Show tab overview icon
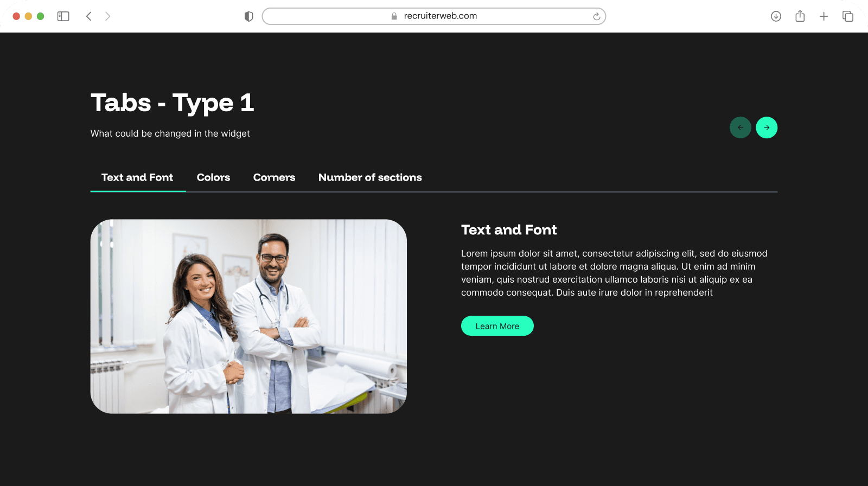868x486 pixels. (847, 16)
